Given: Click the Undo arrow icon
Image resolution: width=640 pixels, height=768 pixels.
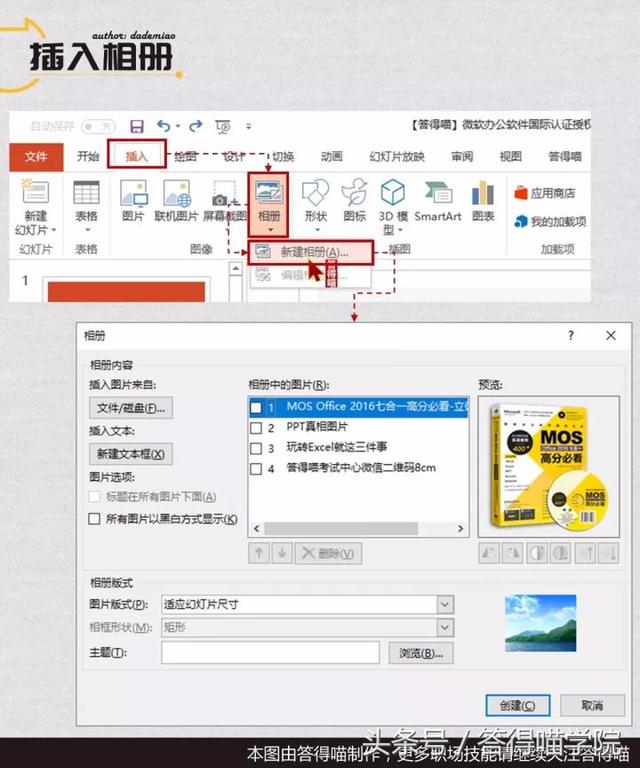Looking at the screenshot, I should 164,126.
